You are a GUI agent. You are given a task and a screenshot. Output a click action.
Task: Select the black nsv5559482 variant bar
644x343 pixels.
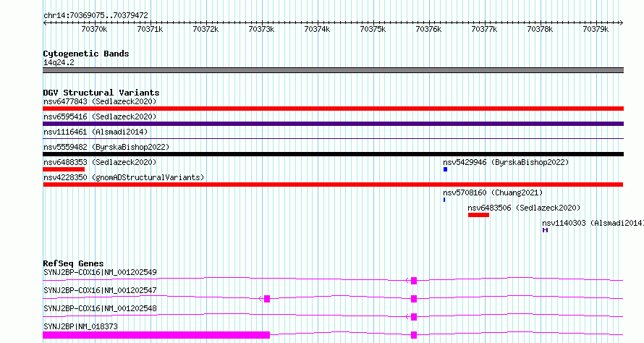click(333, 154)
